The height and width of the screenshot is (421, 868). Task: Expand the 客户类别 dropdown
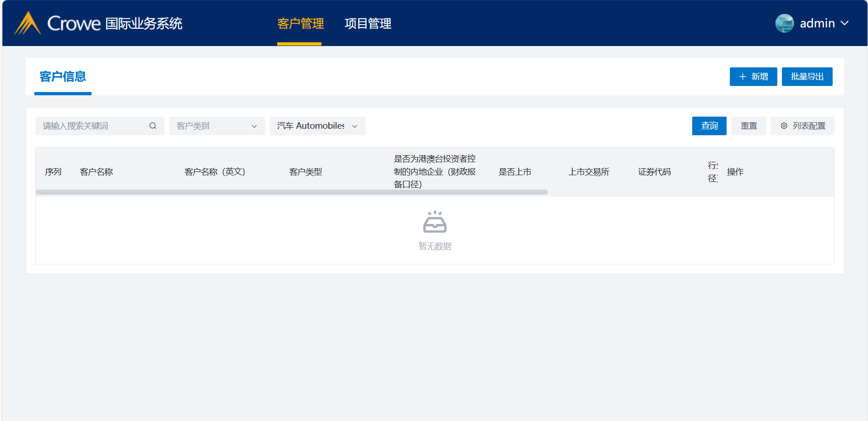217,126
